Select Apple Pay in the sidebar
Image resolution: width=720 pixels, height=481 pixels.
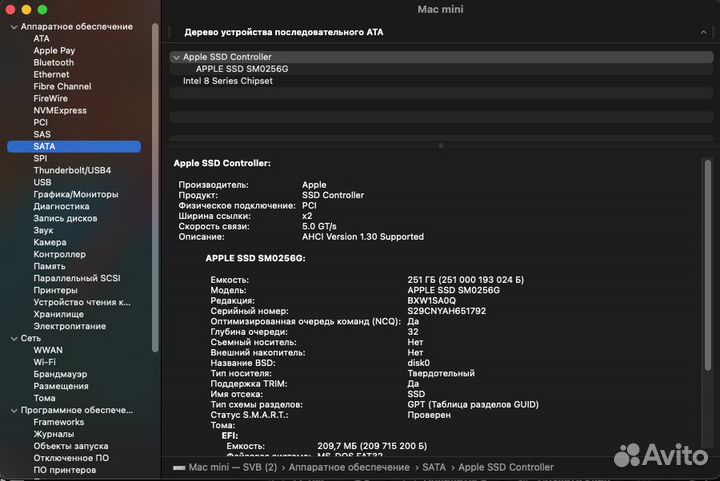(54, 50)
